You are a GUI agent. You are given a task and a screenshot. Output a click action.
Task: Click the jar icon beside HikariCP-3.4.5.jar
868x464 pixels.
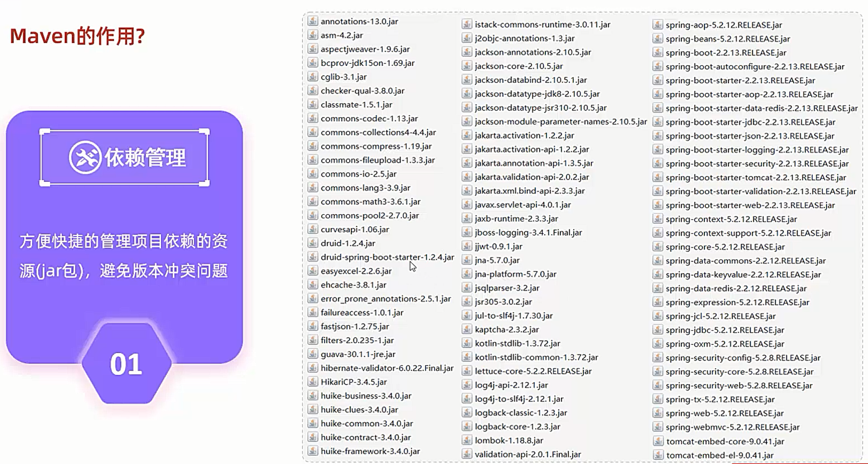(x=313, y=381)
